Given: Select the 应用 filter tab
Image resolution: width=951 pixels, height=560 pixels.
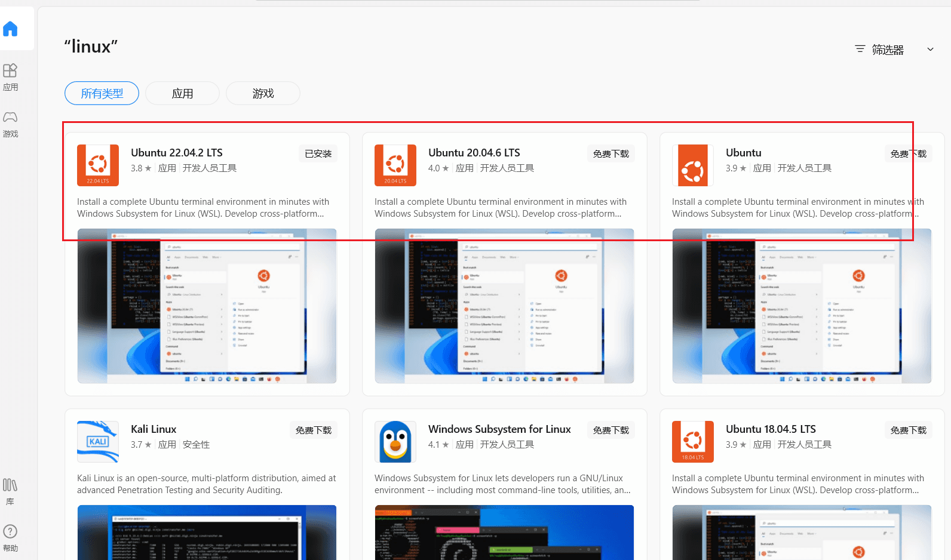Looking at the screenshot, I should click(182, 93).
